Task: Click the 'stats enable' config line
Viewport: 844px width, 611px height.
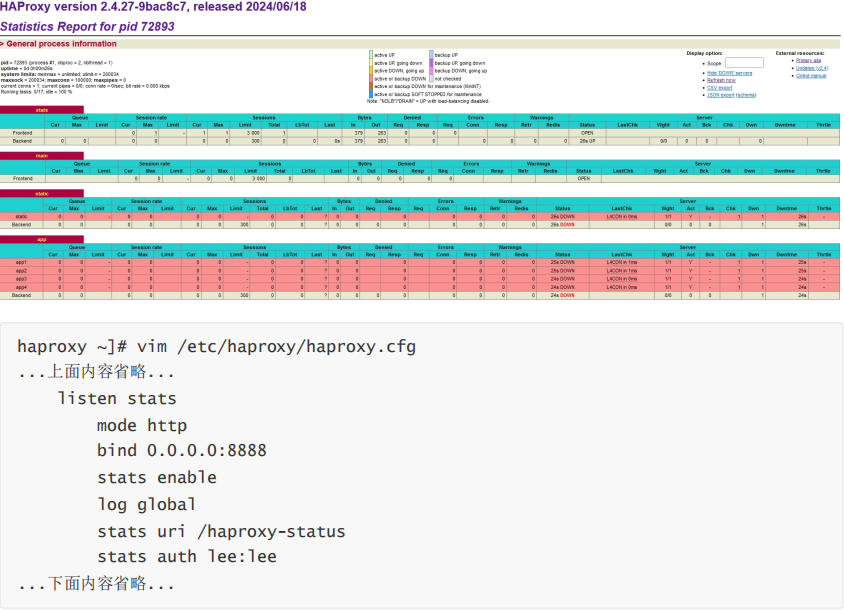Action: 157,477
